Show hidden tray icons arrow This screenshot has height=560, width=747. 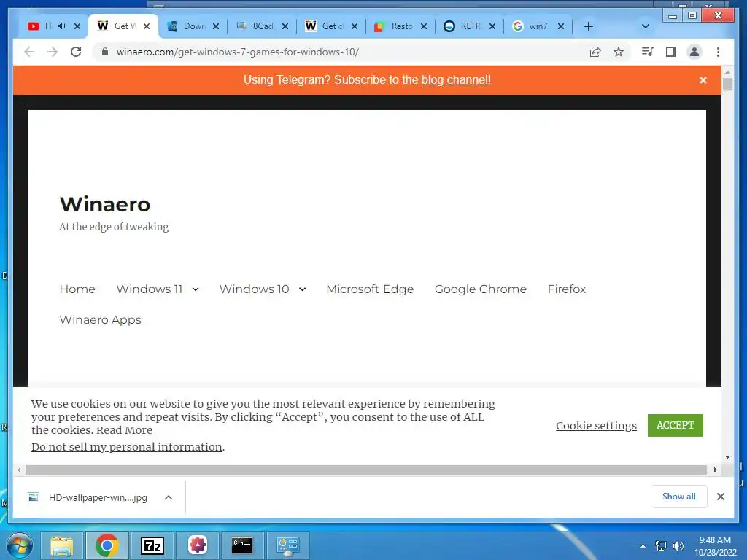[x=643, y=546]
